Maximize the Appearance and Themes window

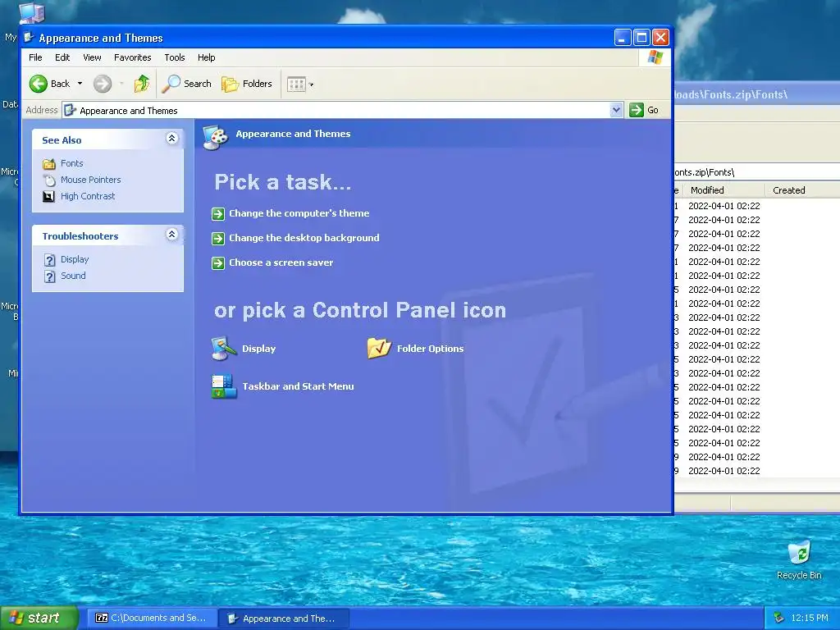click(641, 38)
